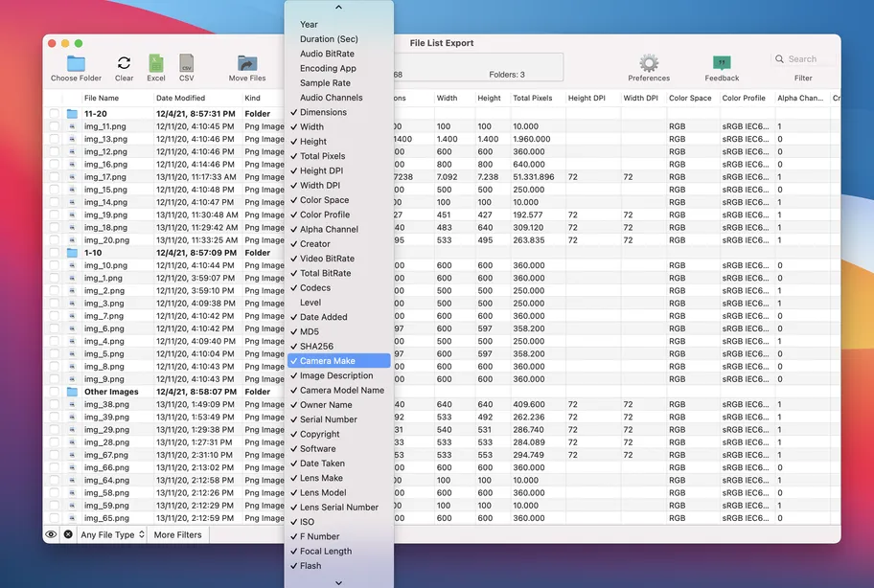Click the black X clear-filter icon
Screen dimensions: 874x588
pyautogui.click(x=68, y=534)
